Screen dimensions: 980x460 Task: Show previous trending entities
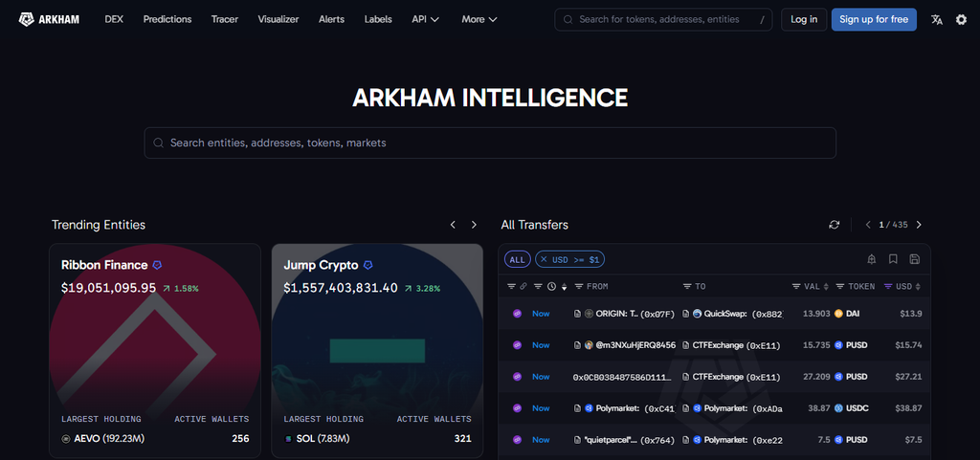click(453, 225)
